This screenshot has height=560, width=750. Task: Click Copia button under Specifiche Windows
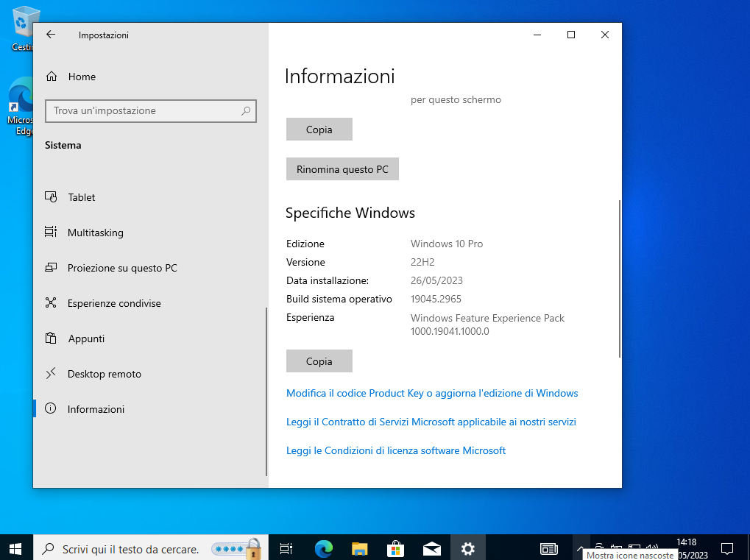(x=319, y=361)
